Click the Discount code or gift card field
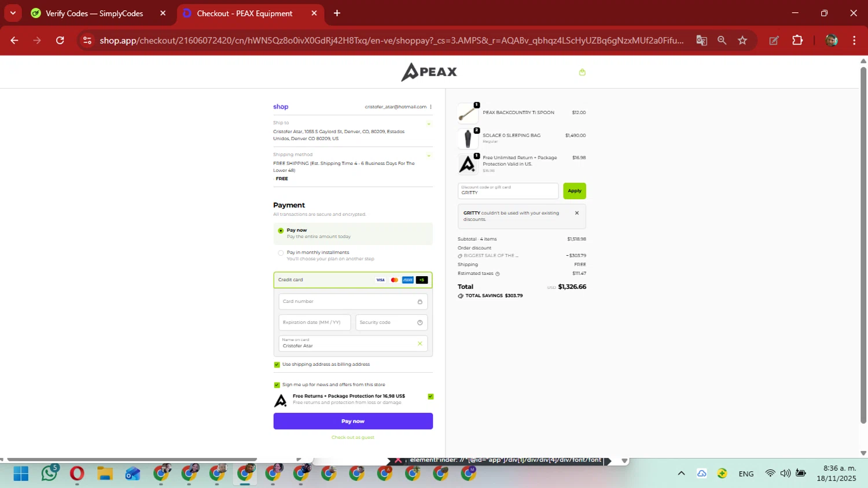 pos(508,191)
